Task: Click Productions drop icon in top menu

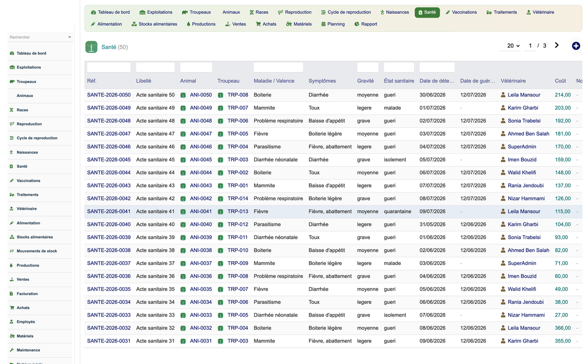Action: (189, 24)
